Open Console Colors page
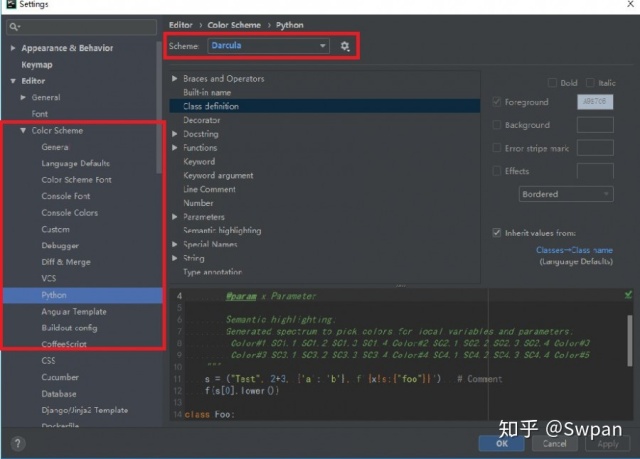640x459 pixels. pos(69,213)
